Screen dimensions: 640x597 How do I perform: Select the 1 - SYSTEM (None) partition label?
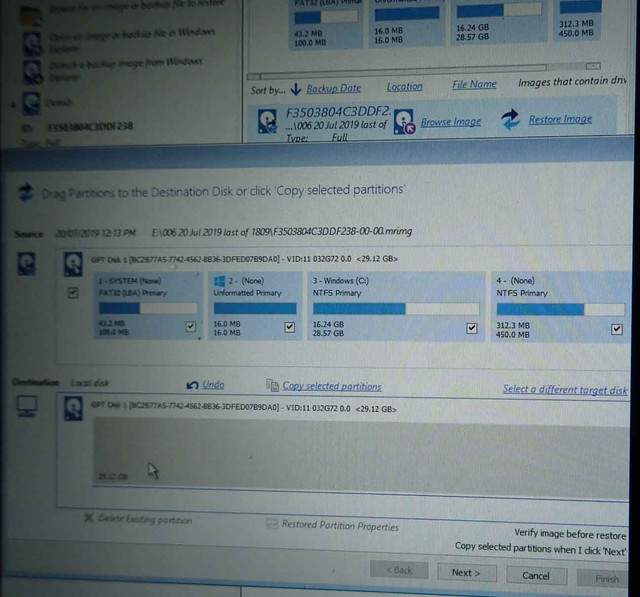130,281
